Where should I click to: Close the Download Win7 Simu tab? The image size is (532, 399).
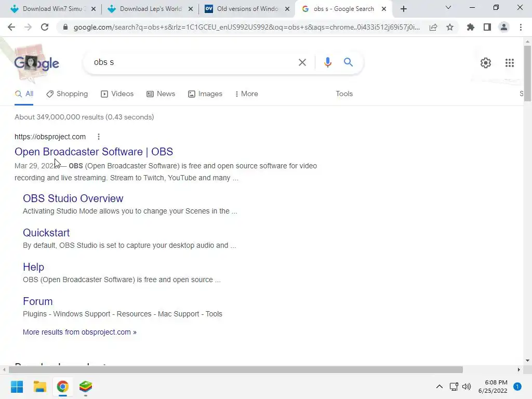94,9
